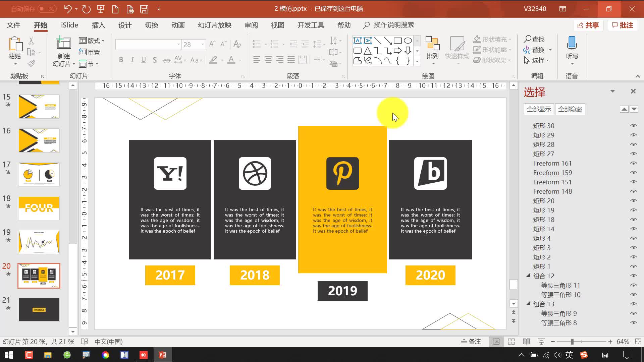Switch to the 动画 tab

[178, 25]
